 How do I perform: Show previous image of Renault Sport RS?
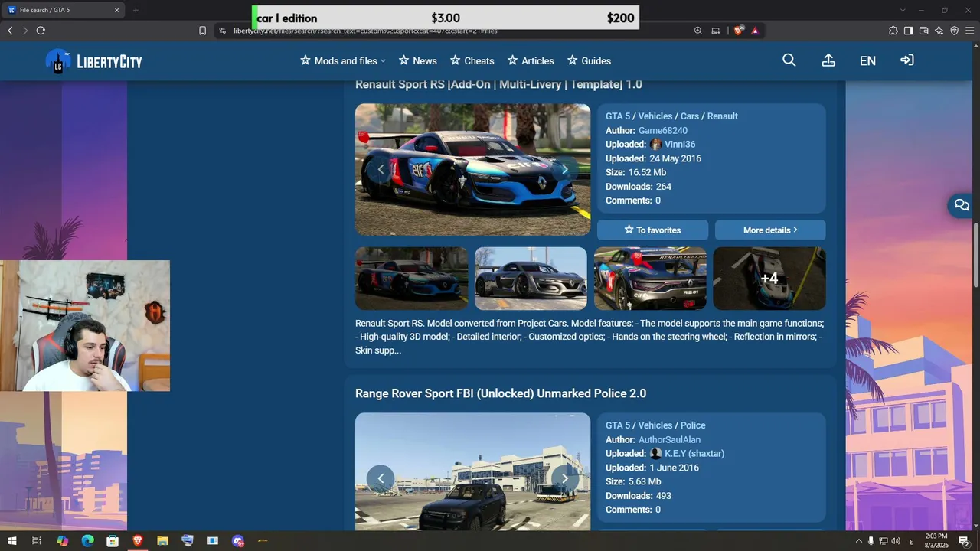[x=381, y=169]
